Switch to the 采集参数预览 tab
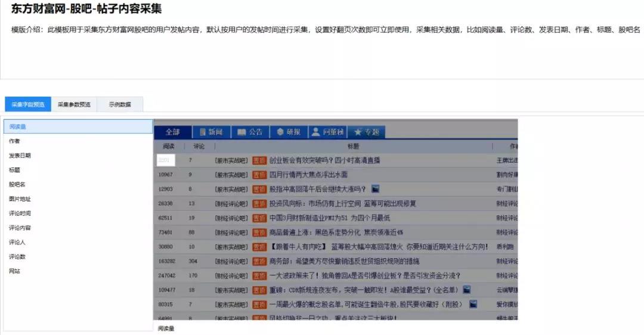 tap(74, 104)
